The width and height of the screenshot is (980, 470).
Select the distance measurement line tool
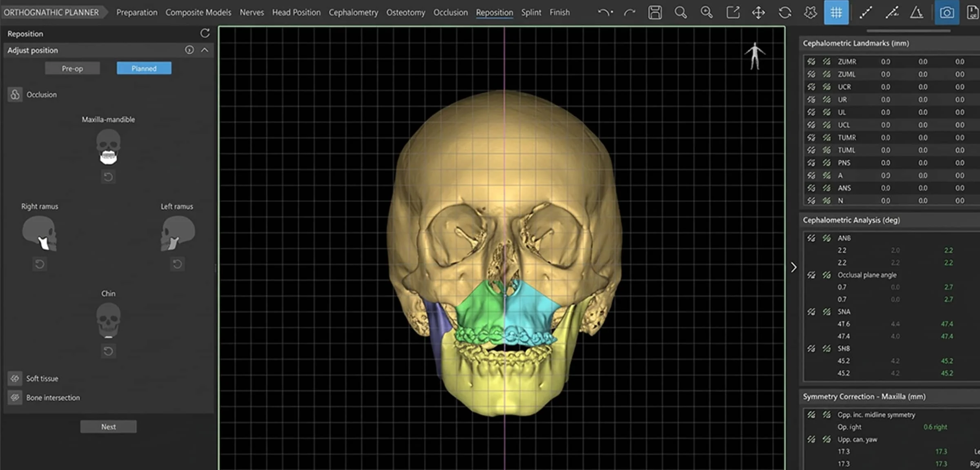[x=866, y=13]
